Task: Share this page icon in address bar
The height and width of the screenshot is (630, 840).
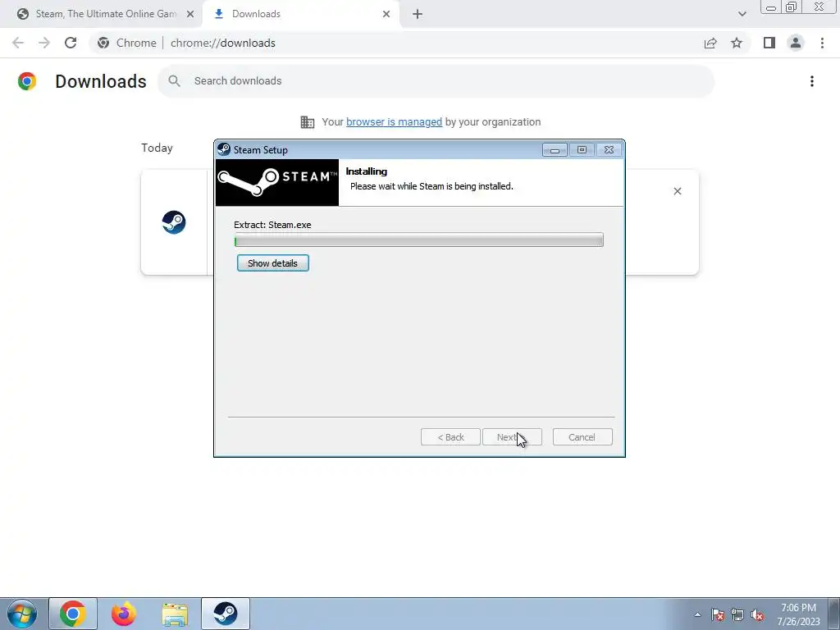Action: tap(710, 43)
